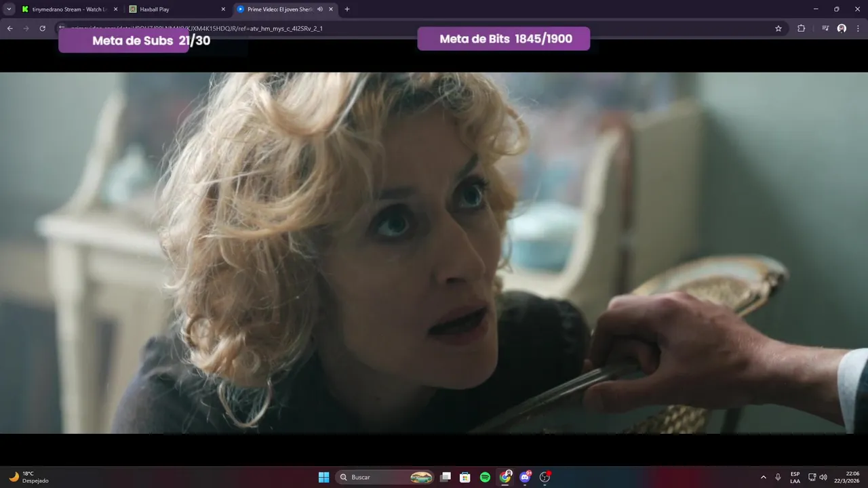Open the media control playlist icon

(x=825, y=28)
